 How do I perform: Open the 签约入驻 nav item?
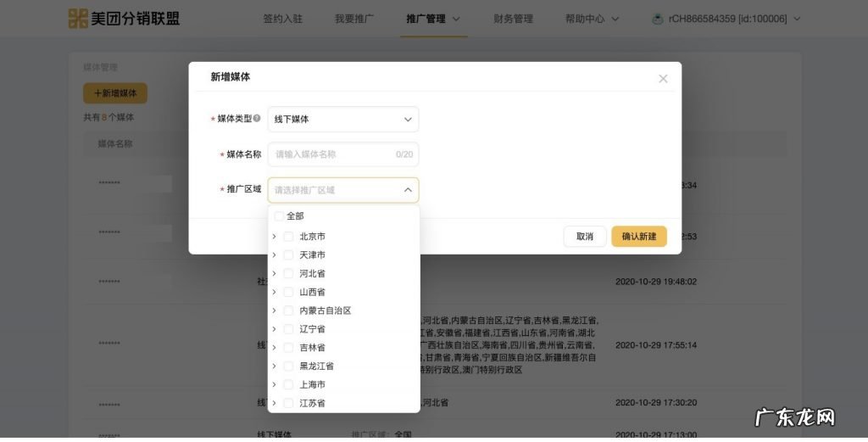click(x=283, y=19)
